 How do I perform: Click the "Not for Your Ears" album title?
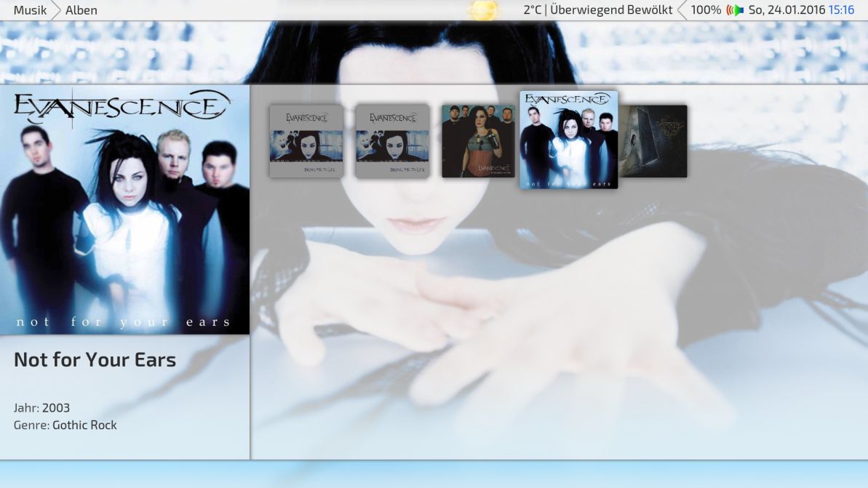pos(95,360)
